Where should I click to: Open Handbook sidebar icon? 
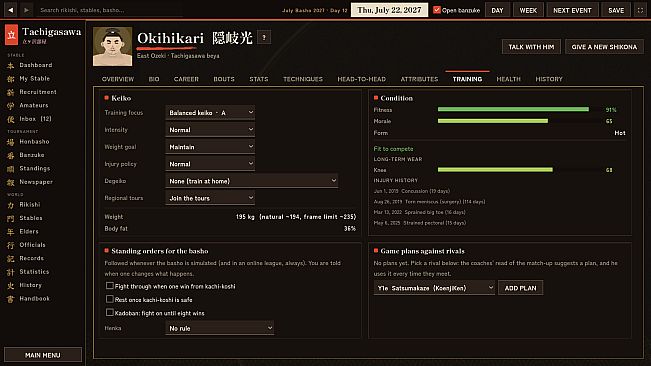pyautogui.click(x=10, y=299)
